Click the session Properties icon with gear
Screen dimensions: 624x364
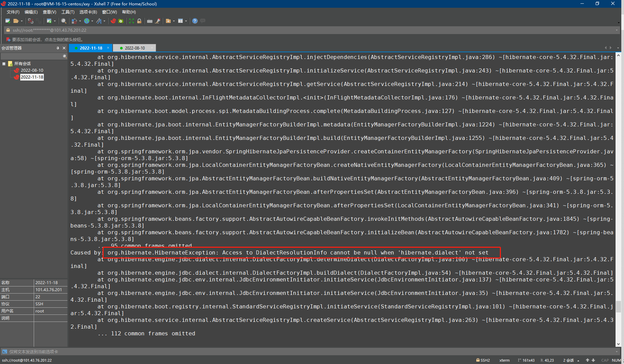pos(49,21)
